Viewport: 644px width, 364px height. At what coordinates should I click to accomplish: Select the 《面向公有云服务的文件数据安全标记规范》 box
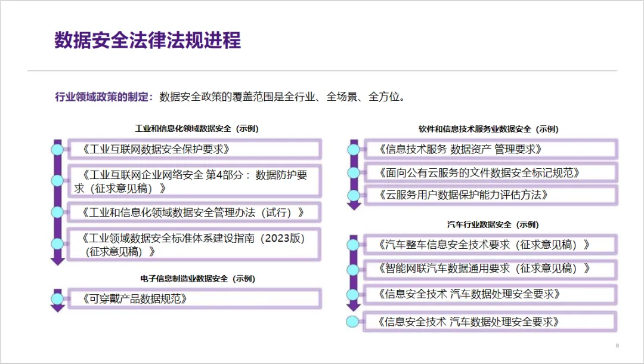click(x=490, y=173)
